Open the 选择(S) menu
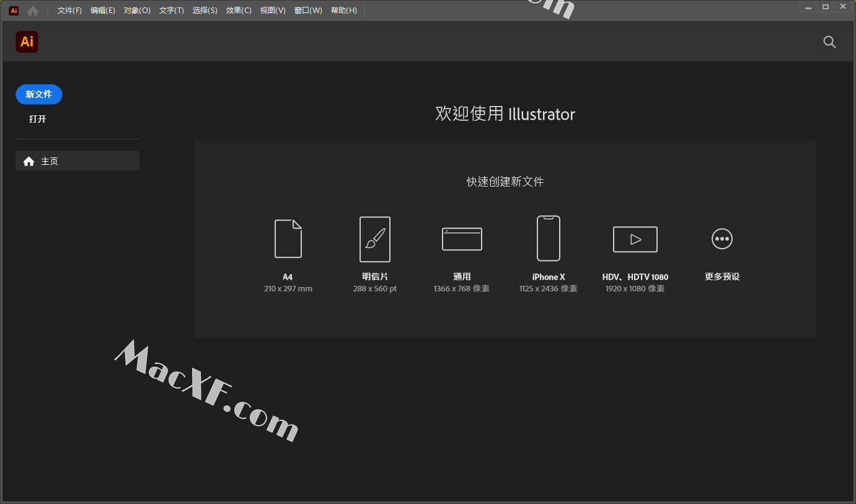Screen dimensions: 856x504 click(x=205, y=11)
